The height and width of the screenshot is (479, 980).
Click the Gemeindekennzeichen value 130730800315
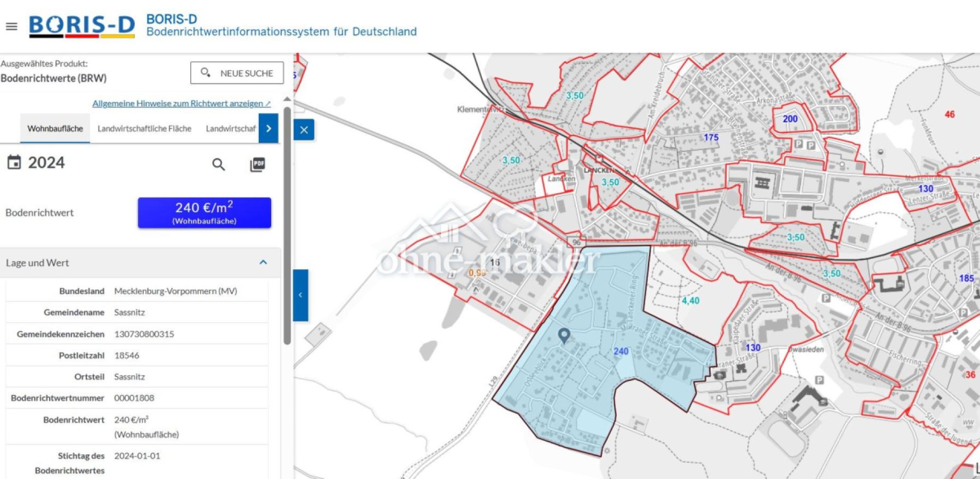pyautogui.click(x=144, y=334)
